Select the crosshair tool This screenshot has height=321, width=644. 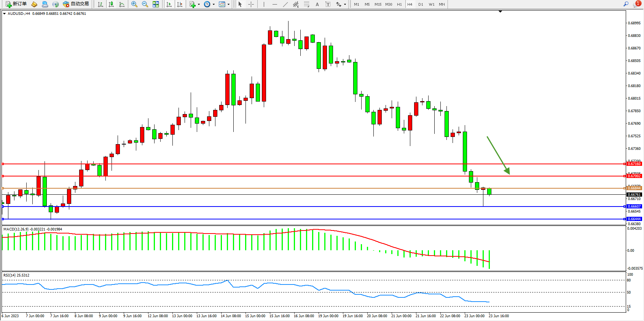[251, 4]
